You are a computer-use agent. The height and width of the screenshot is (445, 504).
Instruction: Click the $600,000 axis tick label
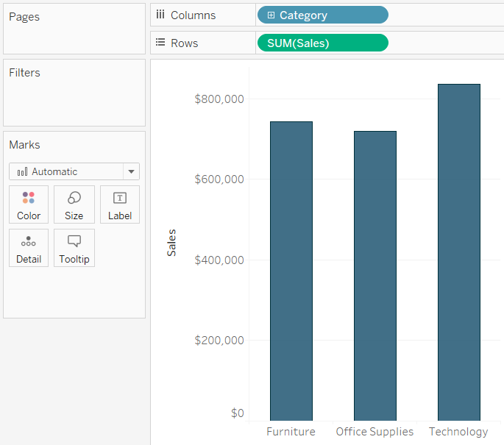(219, 179)
